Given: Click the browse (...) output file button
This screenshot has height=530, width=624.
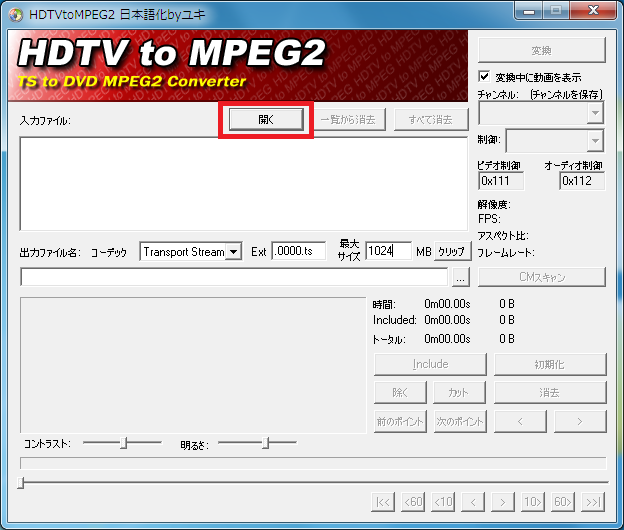Looking at the screenshot, I should click(x=460, y=278).
